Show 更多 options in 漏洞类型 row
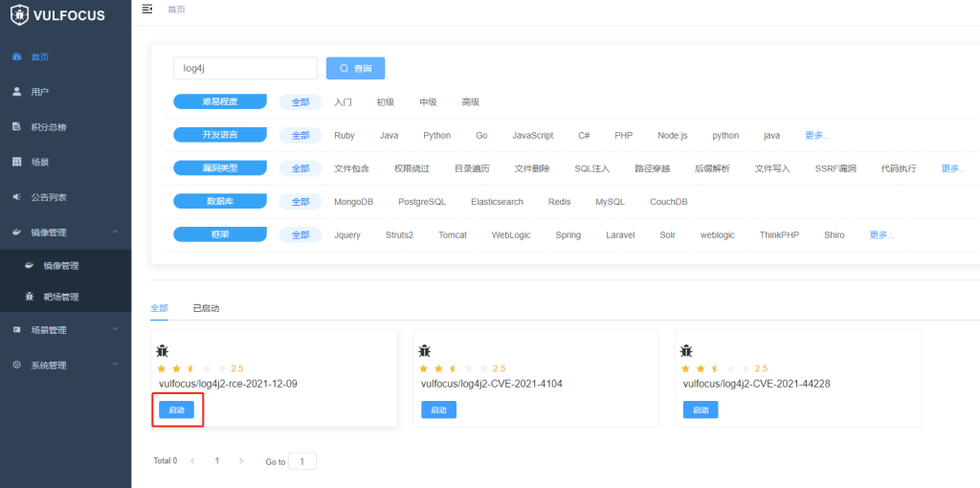The image size is (980, 488). [954, 168]
